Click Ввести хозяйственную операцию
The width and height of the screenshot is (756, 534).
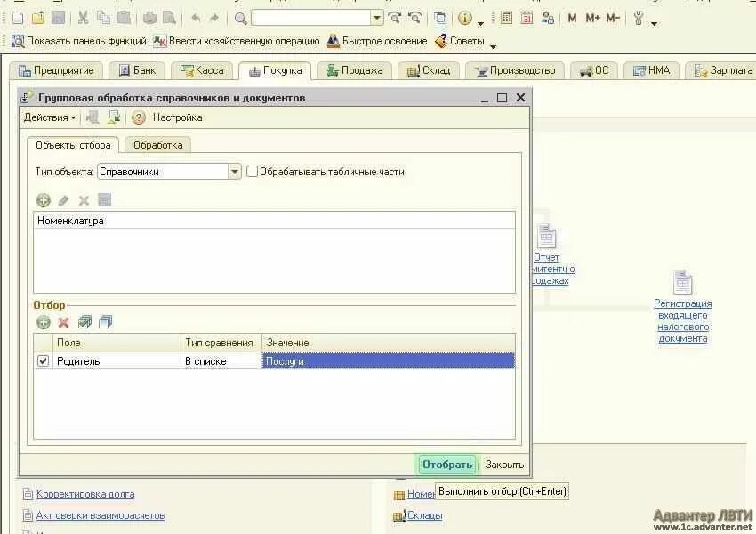click(x=237, y=41)
